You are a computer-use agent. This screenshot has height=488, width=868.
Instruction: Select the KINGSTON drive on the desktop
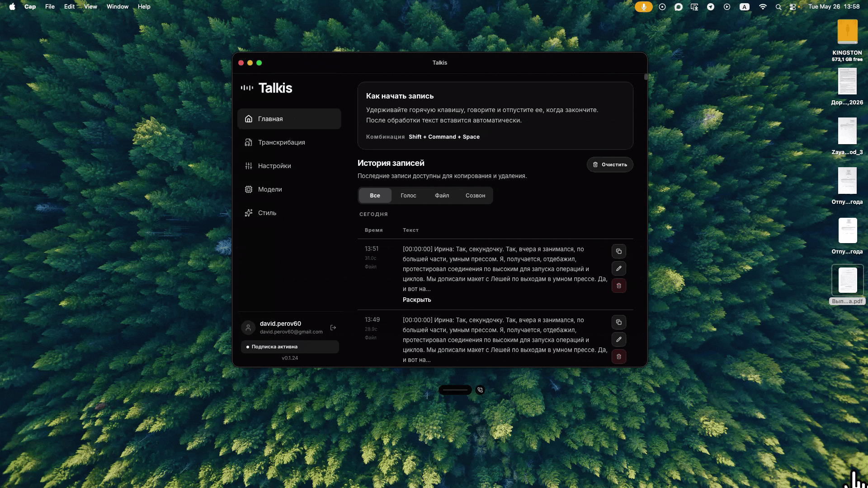tap(847, 40)
